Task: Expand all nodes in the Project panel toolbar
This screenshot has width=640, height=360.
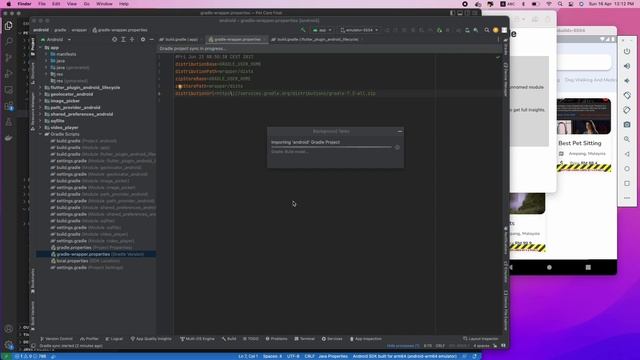Action: (x=123, y=40)
